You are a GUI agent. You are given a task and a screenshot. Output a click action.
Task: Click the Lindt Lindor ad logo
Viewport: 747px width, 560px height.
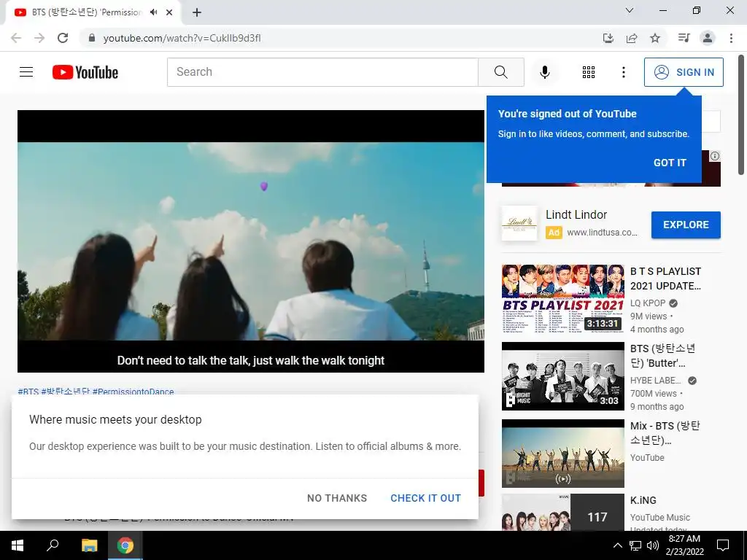(519, 223)
